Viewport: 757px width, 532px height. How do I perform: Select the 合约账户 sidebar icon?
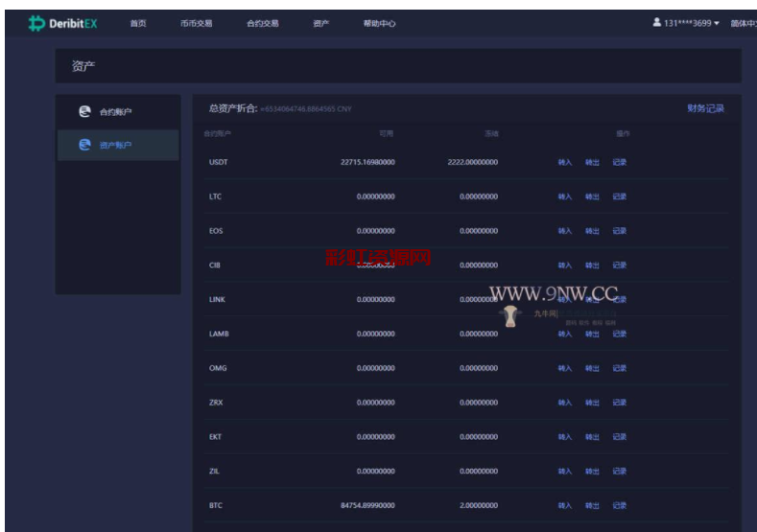coord(84,112)
